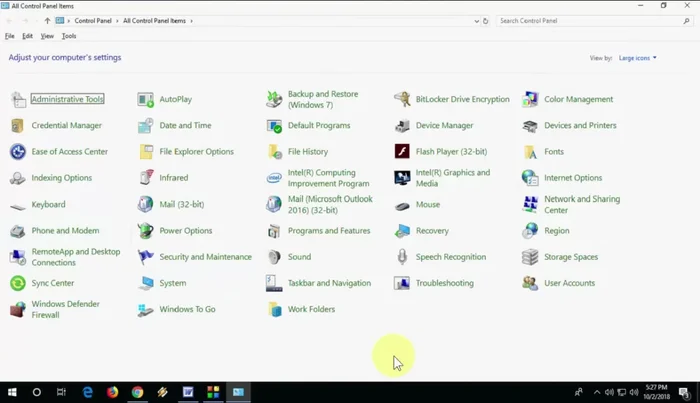Expand chevron after All Control Panel Items
Viewport: 700px width, 403px height.
(x=192, y=21)
